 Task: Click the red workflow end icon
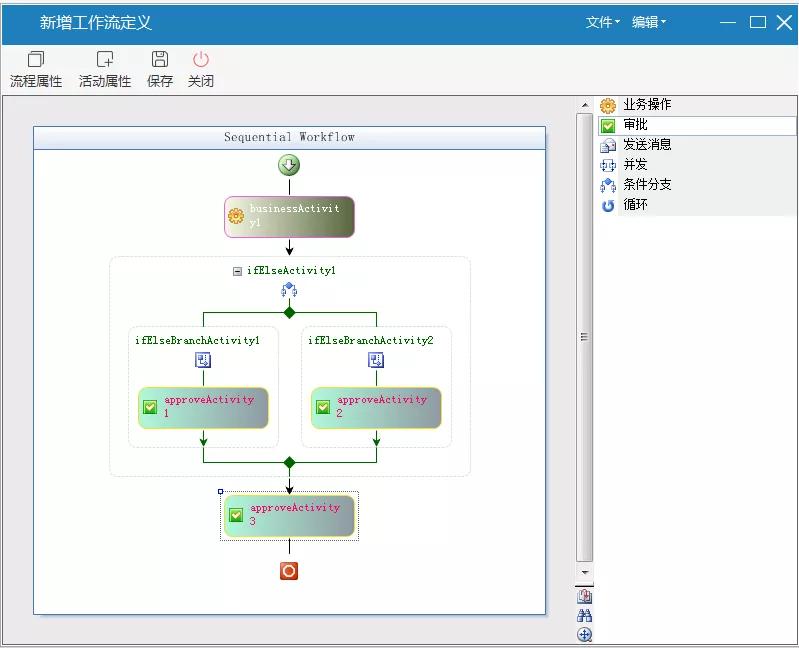[289, 571]
